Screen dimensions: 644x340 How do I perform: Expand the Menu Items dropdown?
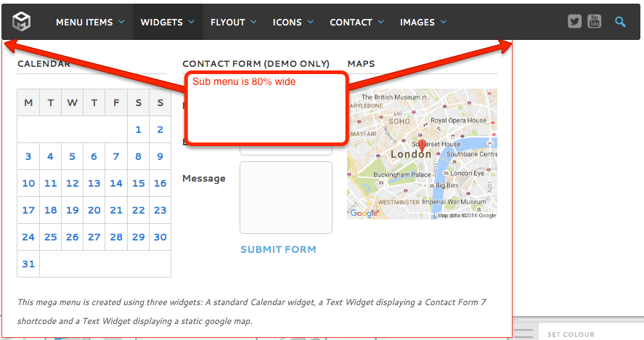coord(90,23)
